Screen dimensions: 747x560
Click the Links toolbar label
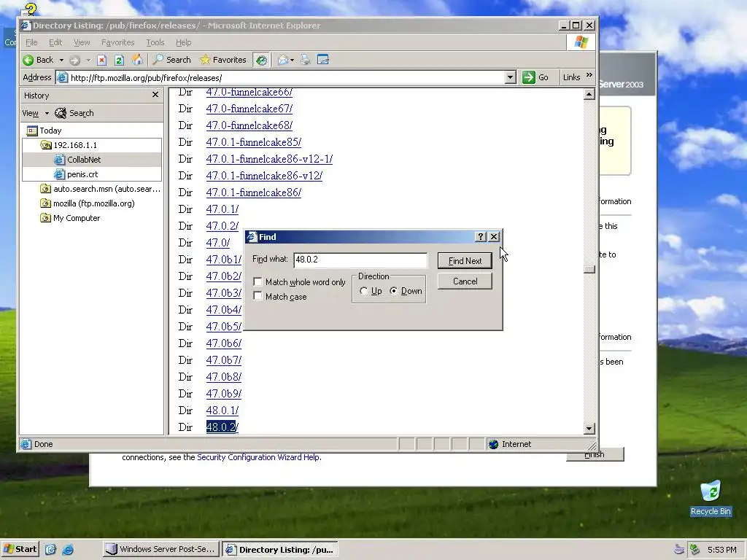pyautogui.click(x=571, y=77)
